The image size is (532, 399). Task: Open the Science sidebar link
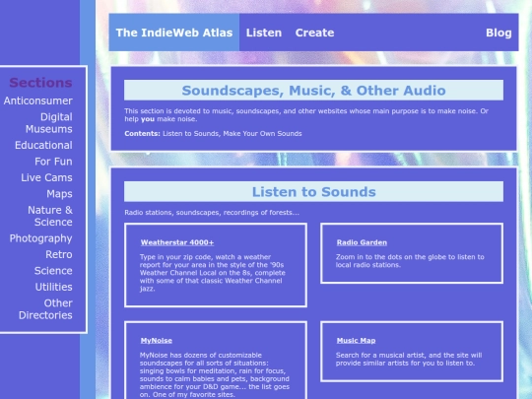tap(53, 271)
